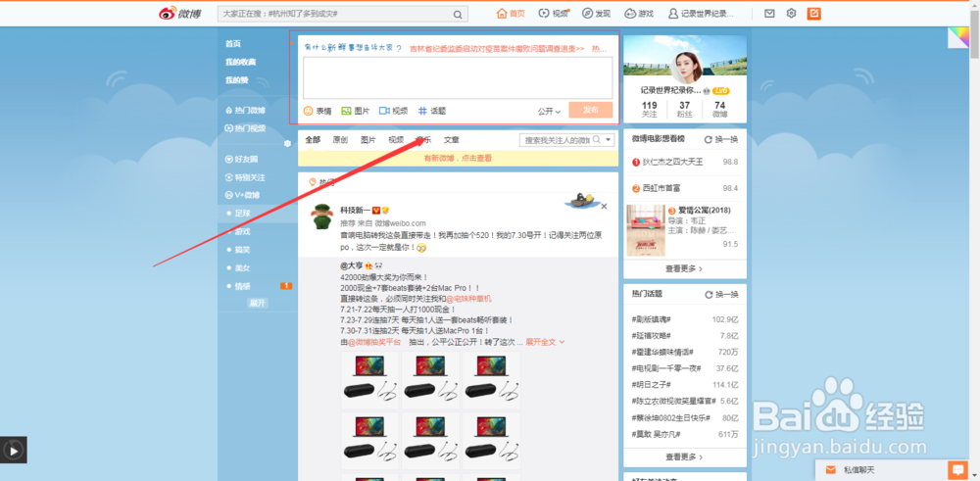Click 查看更多 under 热门话题

(684, 457)
